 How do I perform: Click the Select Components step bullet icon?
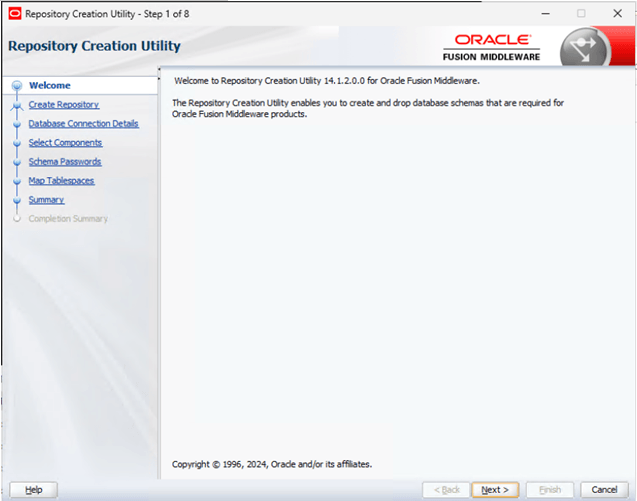(17, 143)
